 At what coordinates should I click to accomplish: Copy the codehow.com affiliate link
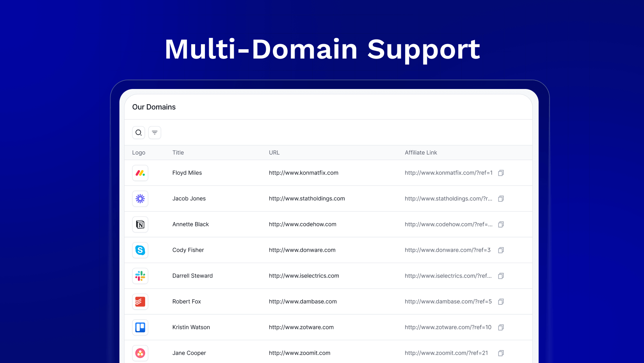click(x=501, y=224)
